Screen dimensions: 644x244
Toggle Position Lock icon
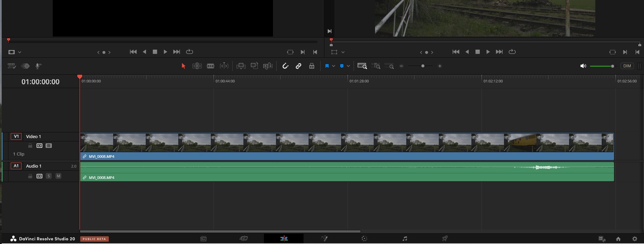(312, 66)
